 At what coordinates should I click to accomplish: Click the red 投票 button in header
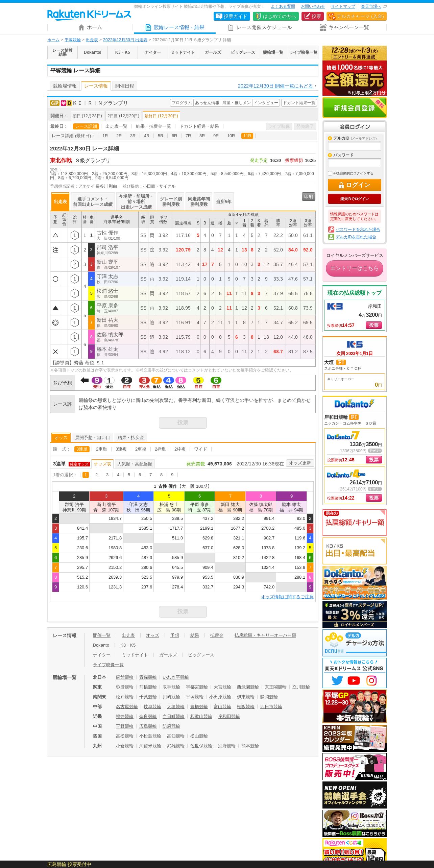pos(313,16)
